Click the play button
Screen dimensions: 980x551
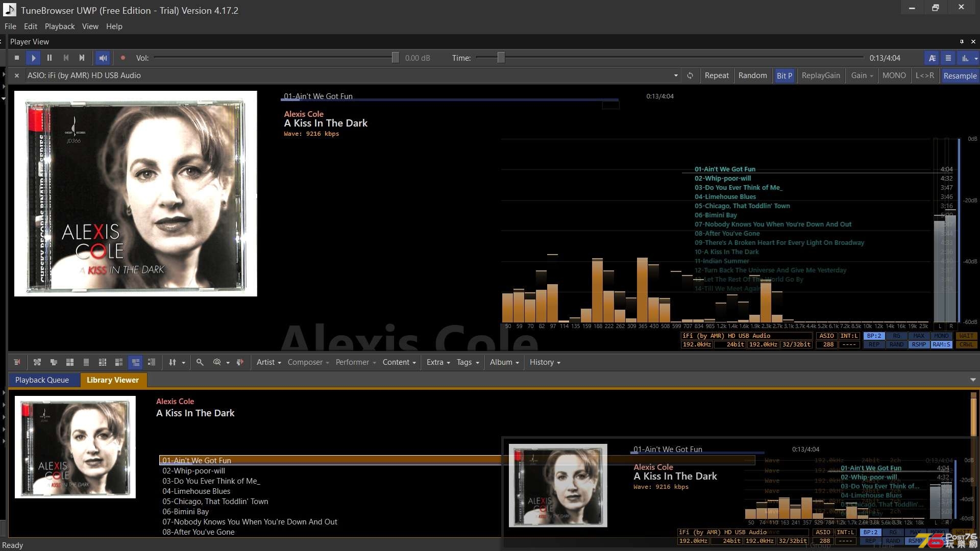(x=33, y=58)
